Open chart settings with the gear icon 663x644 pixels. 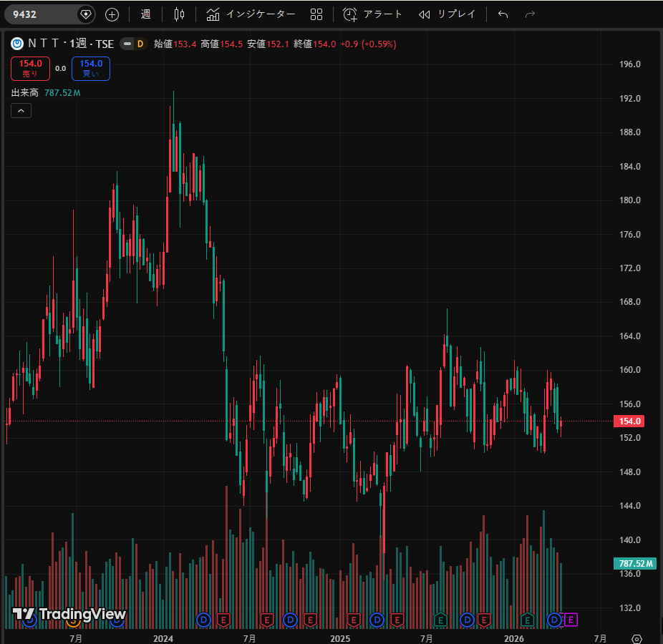coord(637,638)
